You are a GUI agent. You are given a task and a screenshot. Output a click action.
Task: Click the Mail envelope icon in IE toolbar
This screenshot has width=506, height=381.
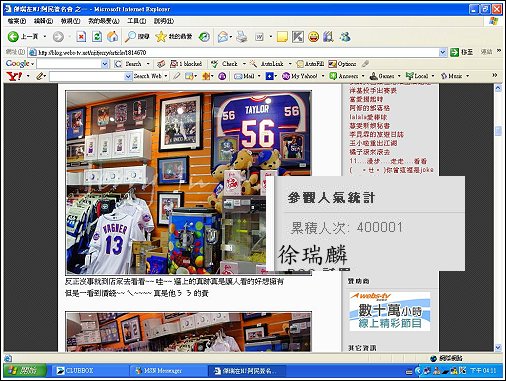click(x=223, y=37)
